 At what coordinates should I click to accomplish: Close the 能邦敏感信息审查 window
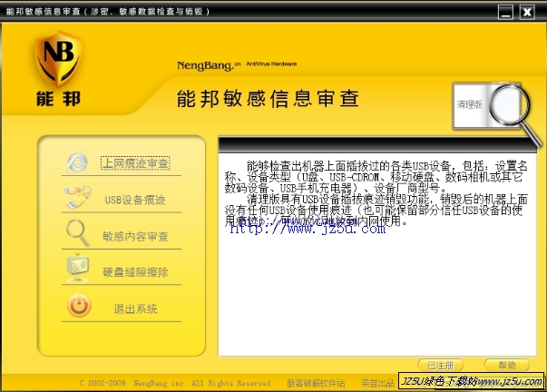527,12
